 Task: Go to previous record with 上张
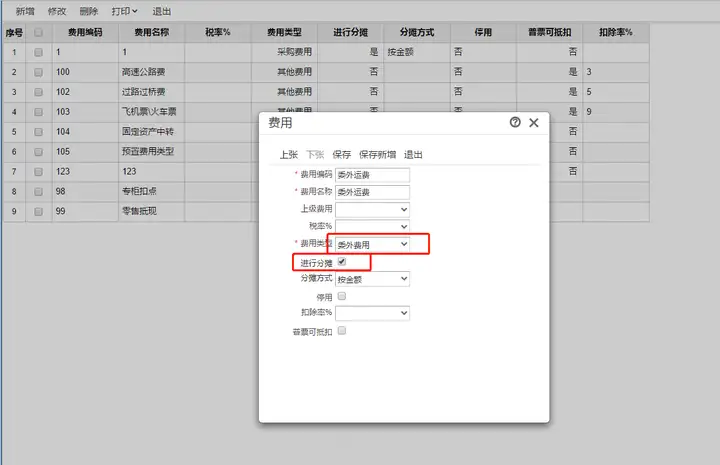[x=289, y=155]
